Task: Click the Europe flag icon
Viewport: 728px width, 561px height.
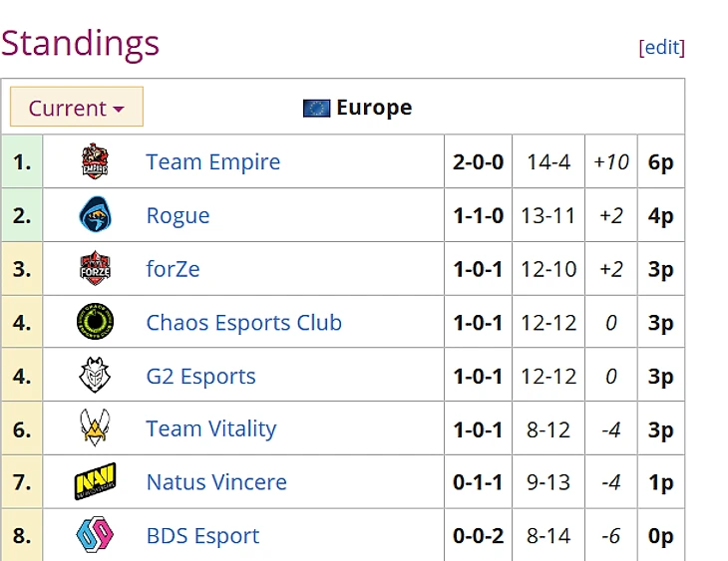Action: point(316,108)
